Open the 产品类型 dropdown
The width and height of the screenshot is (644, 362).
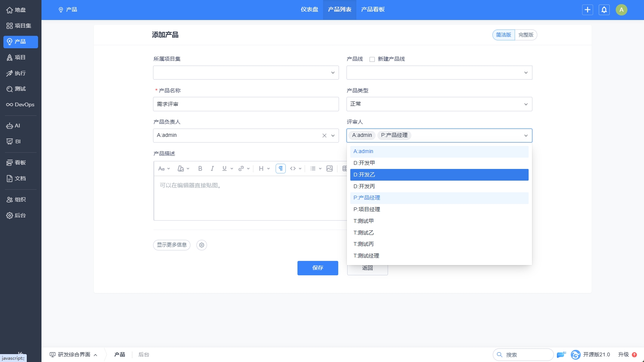click(439, 104)
